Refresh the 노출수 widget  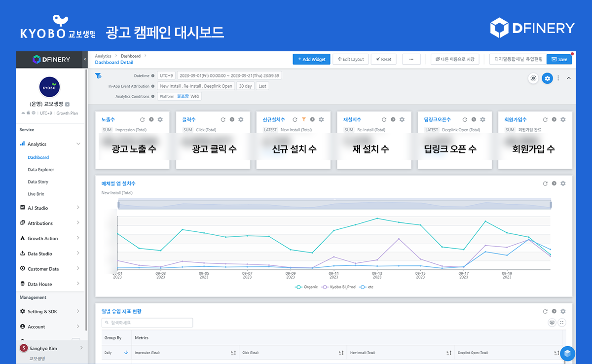[x=143, y=119]
